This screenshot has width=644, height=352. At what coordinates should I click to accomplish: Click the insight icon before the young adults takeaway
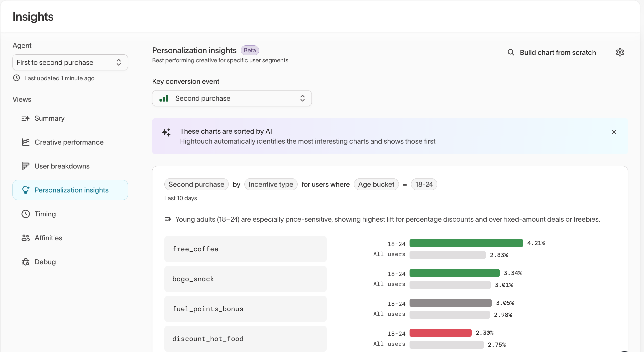169,219
